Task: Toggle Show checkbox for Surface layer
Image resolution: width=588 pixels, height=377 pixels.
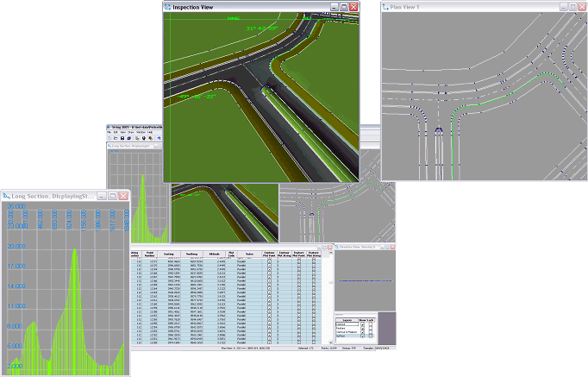Action: [363, 336]
